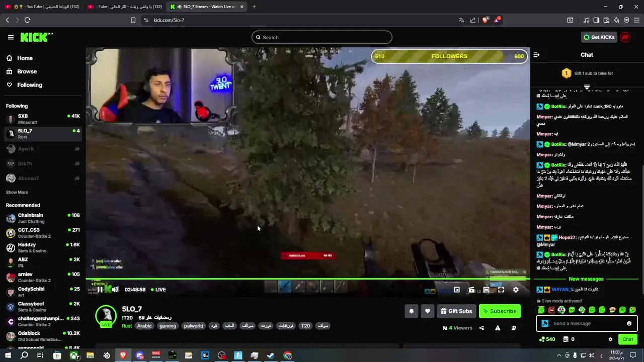
Task: Follow channel with heart button
Action: point(428,311)
